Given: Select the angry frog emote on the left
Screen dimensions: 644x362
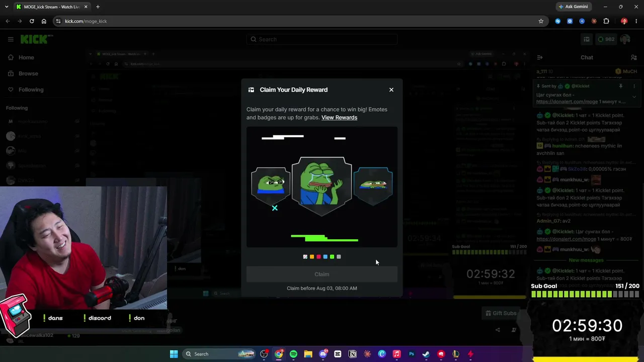Looking at the screenshot, I should tap(271, 186).
